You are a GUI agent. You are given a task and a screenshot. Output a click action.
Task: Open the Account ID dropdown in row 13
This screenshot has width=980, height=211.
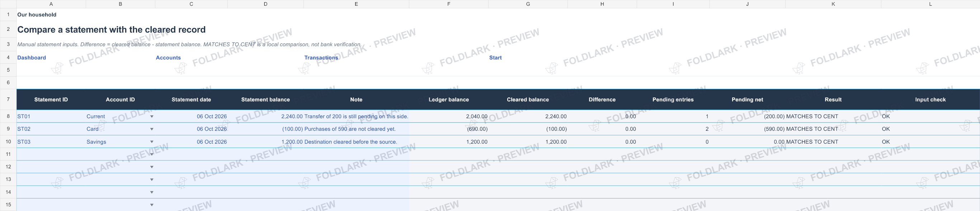pos(152,179)
